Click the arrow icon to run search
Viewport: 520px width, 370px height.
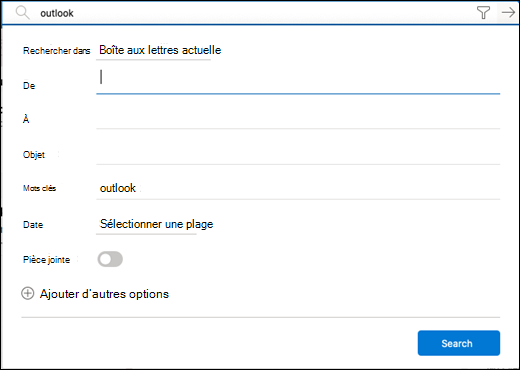[x=508, y=13]
